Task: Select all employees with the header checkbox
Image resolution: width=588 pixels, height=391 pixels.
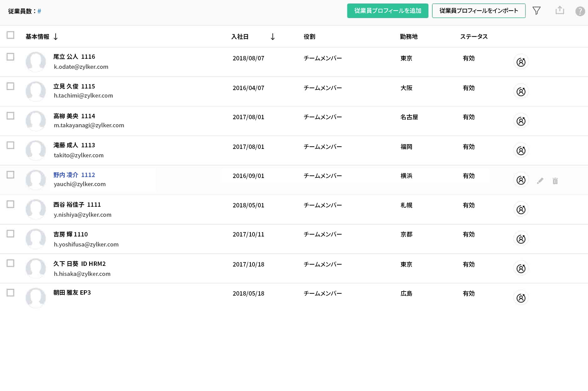Action: [x=11, y=35]
